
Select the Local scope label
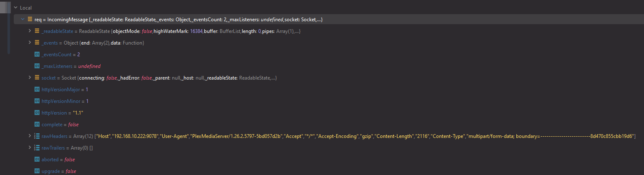pos(26,8)
